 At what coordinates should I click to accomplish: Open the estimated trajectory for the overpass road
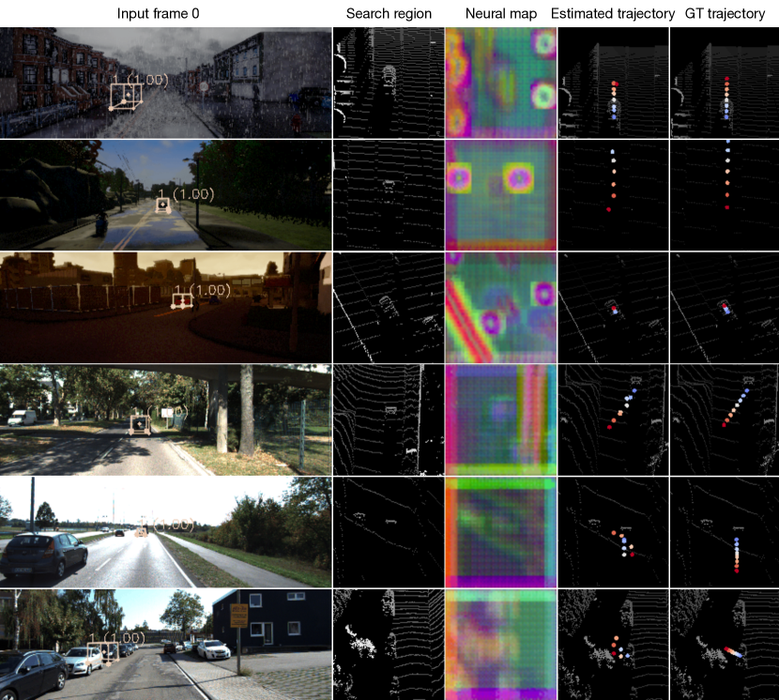pos(613,419)
